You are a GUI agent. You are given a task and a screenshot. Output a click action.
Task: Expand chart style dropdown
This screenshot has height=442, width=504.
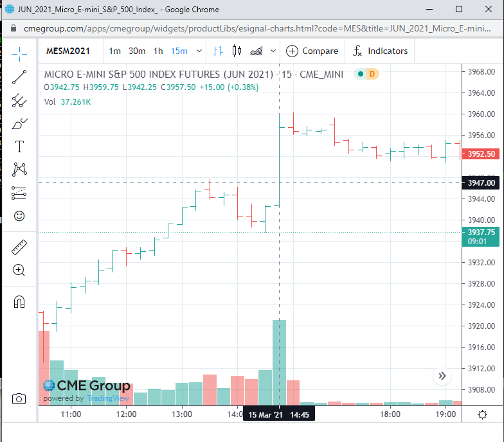(x=273, y=51)
